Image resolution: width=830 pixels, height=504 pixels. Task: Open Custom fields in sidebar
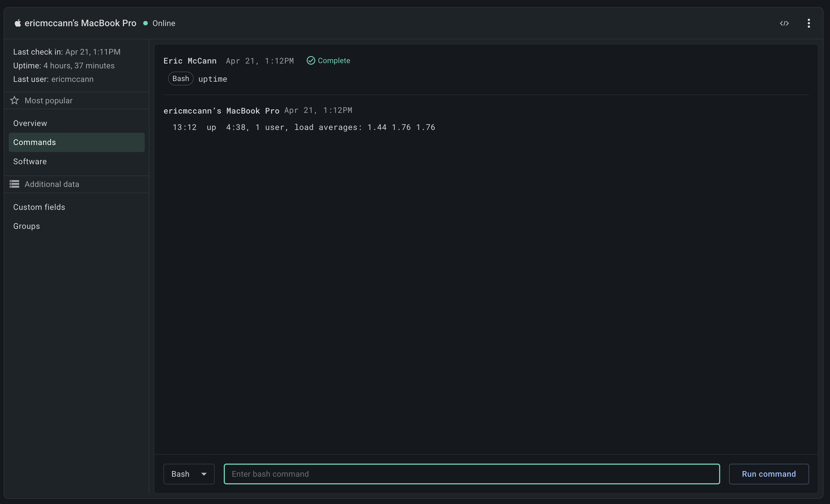39,207
